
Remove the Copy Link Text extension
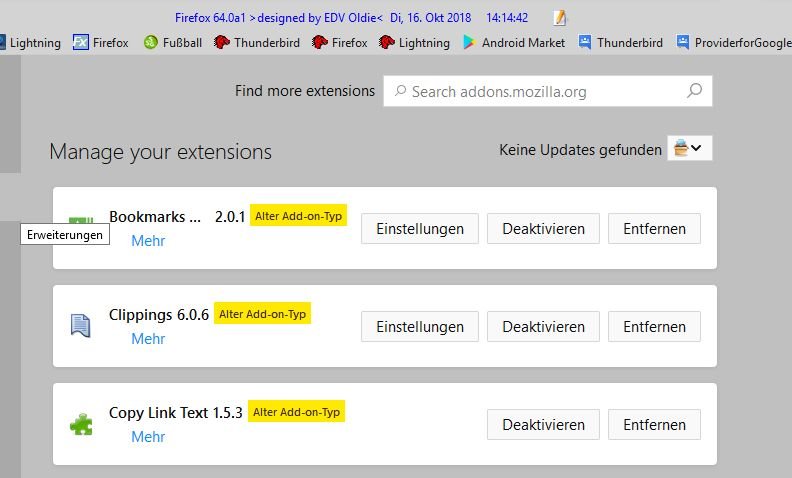654,425
